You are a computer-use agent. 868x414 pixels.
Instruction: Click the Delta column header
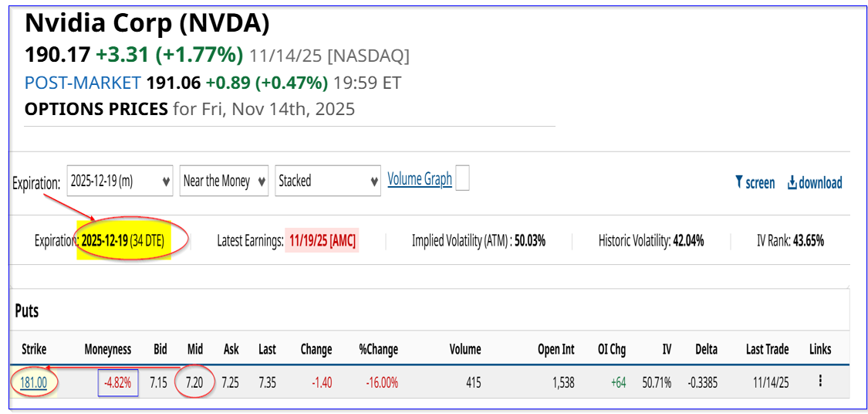(706, 349)
